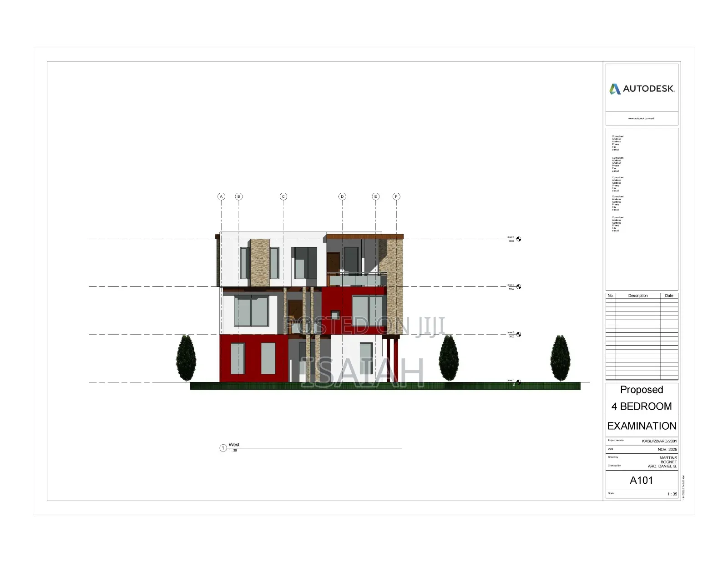The image size is (728, 562).
Task: Click the 'Description' revision table header
Action: coord(638,296)
